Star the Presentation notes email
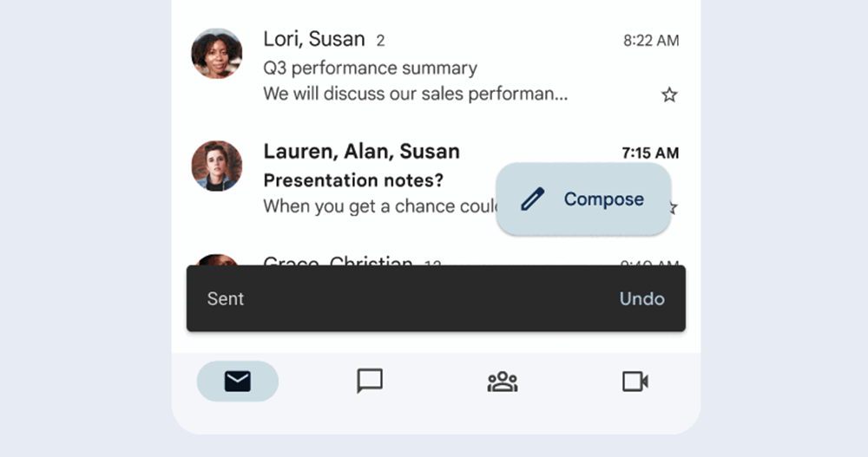 (674, 208)
